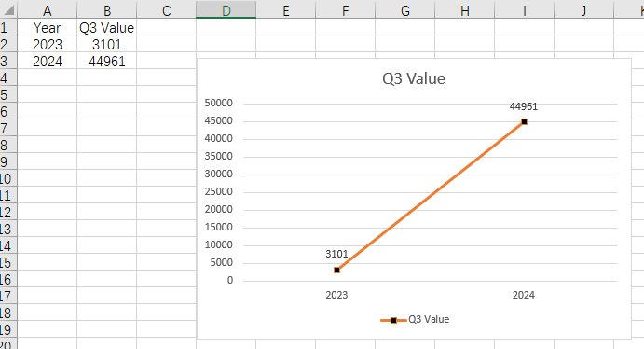Select the 2023 data point marker
This screenshot has height=349, width=644.
[336, 270]
